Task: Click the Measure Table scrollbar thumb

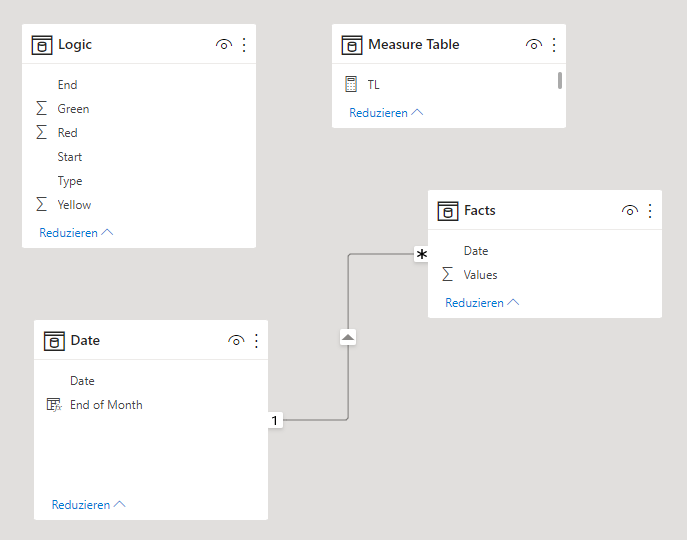Action: point(560,81)
